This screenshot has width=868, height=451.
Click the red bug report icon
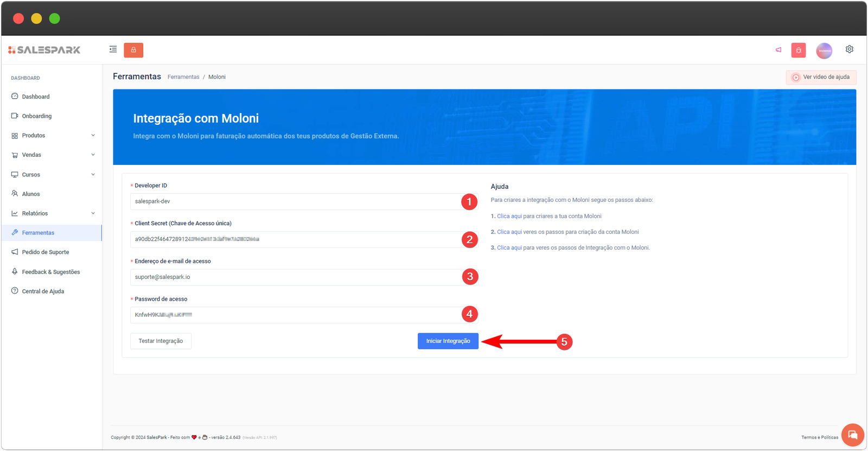(x=799, y=50)
